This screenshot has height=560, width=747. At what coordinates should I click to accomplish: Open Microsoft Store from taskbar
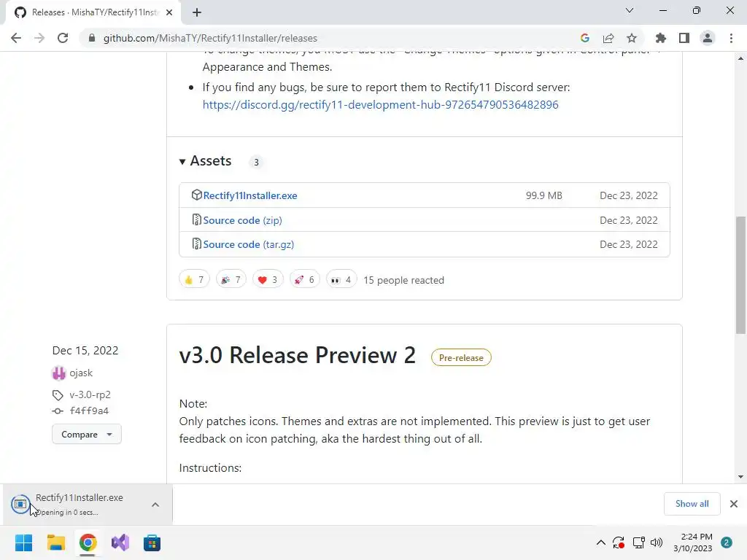click(x=152, y=542)
